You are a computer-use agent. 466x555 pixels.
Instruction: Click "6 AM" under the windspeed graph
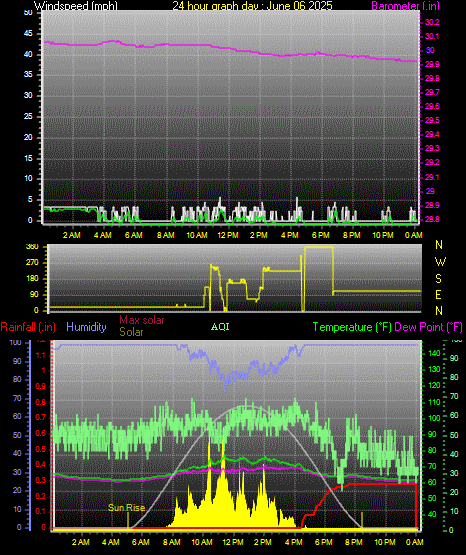[x=133, y=235]
